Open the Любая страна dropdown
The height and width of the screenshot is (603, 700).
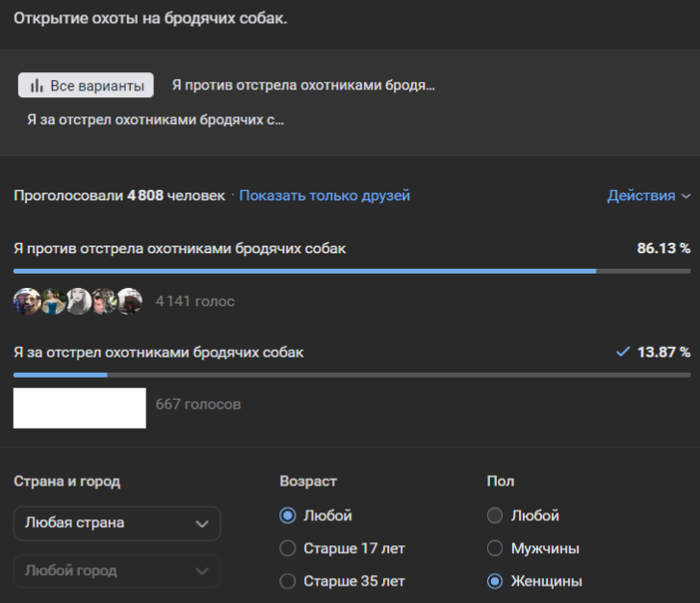tap(117, 523)
